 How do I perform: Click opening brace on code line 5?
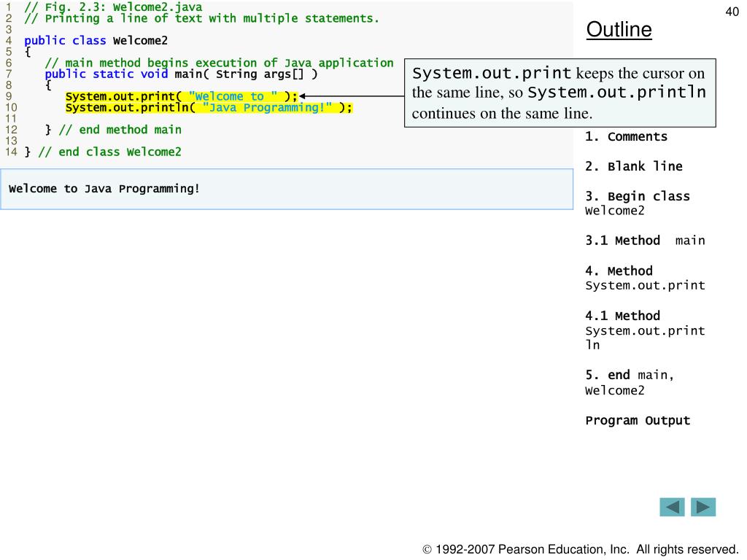tap(28, 52)
